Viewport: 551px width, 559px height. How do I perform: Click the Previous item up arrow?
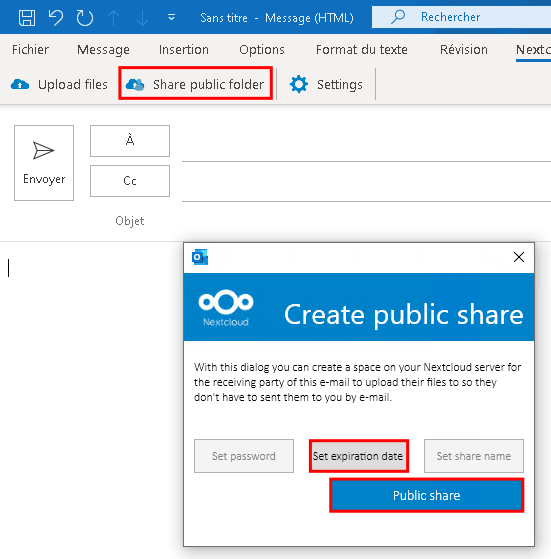113,17
